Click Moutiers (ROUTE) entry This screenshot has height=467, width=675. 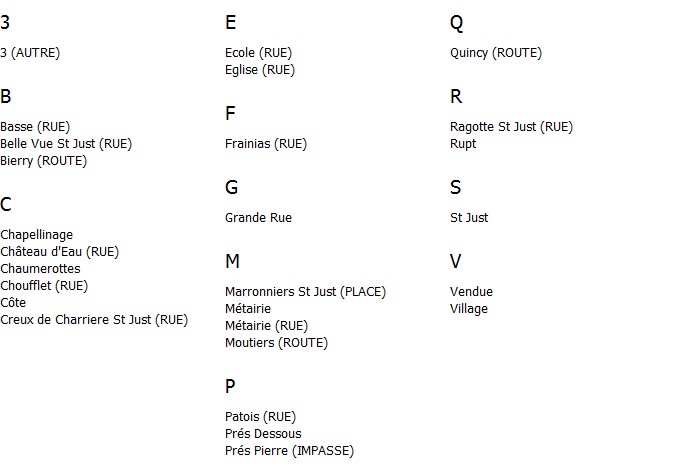[x=276, y=343]
